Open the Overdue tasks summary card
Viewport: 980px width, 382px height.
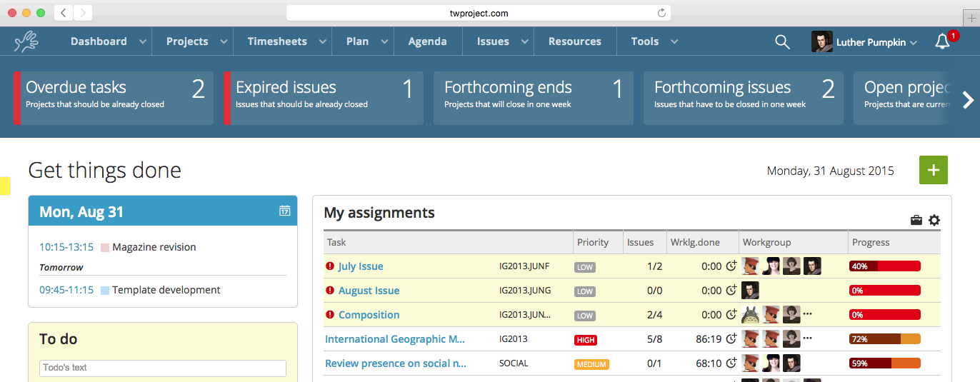[114, 98]
